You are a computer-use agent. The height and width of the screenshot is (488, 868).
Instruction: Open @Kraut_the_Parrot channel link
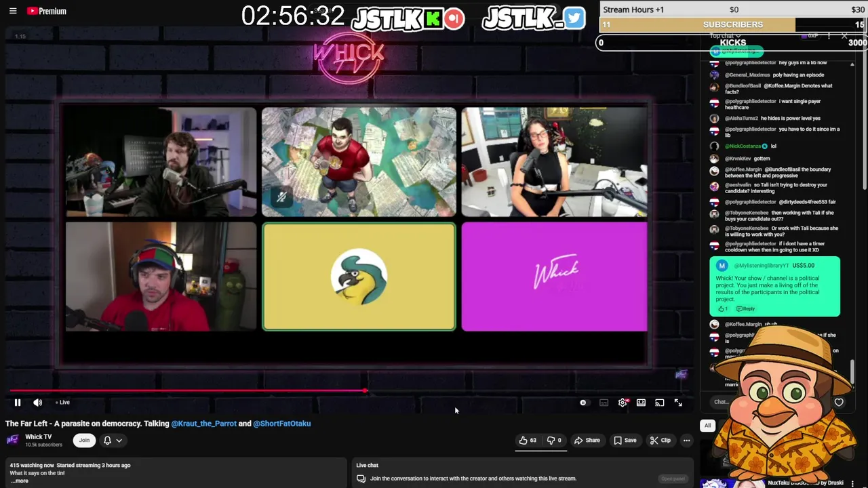(204, 424)
